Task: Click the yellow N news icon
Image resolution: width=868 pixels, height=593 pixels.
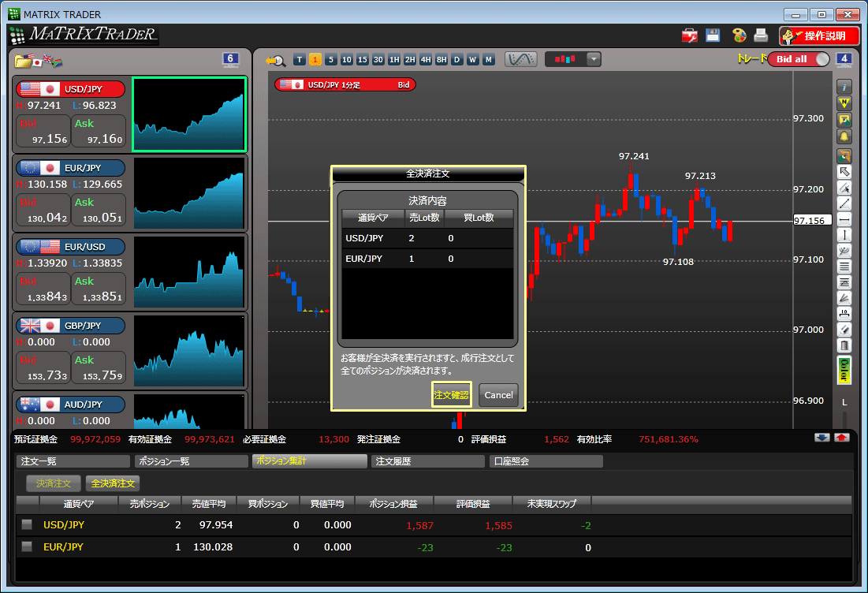Action: coord(844,103)
